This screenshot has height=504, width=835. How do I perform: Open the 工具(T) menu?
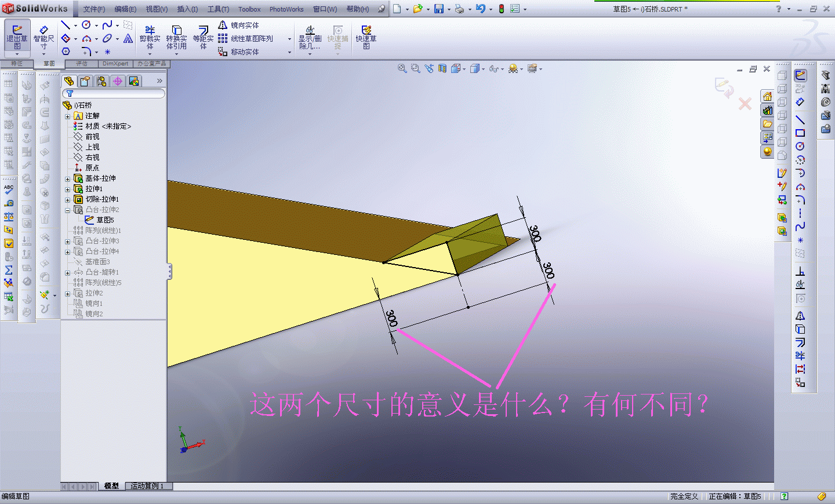pyautogui.click(x=218, y=9)
